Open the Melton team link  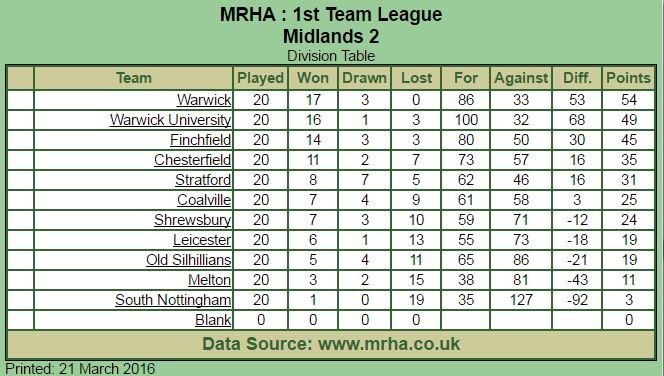pos(210,279)
